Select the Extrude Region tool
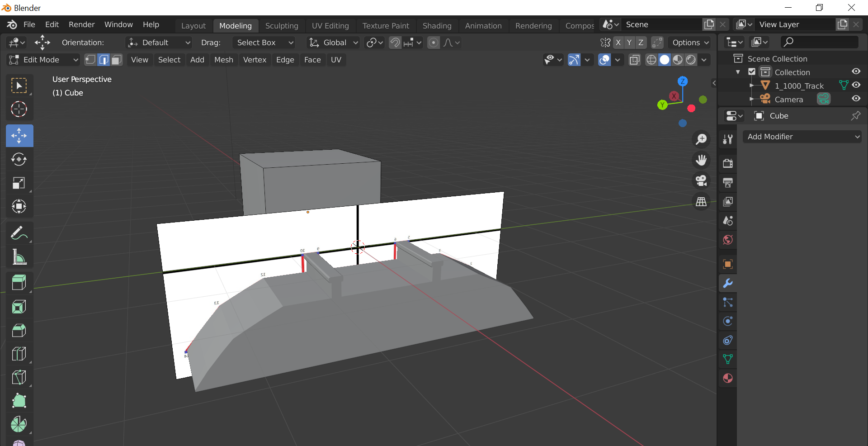Viewport: 868px width, 446px height. pos(19,283)
